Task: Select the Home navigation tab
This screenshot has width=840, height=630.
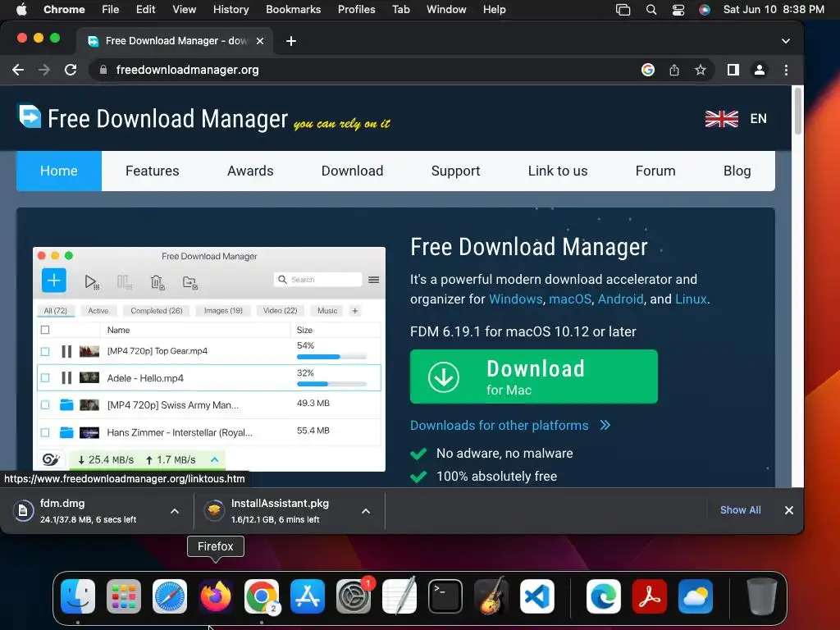Action: [59, 171]
